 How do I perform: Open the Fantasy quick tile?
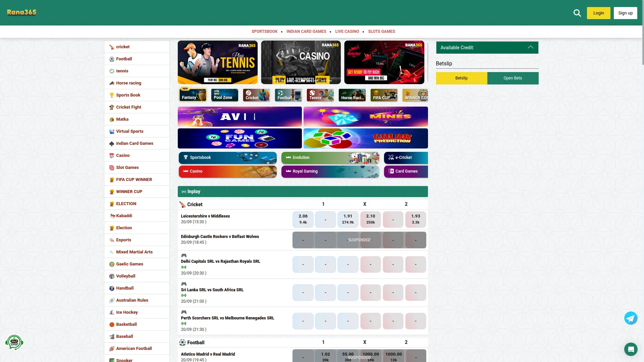click(x=193, y=95)
